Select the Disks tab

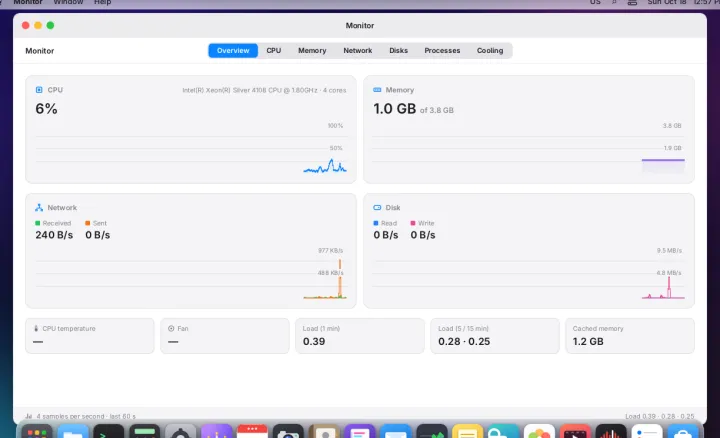click(x=399, y=51)
